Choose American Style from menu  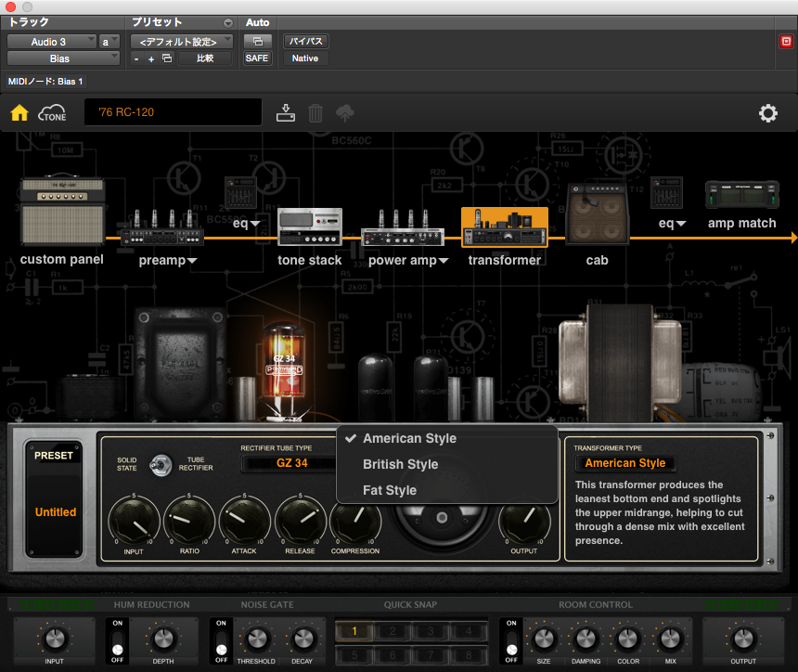447,438
